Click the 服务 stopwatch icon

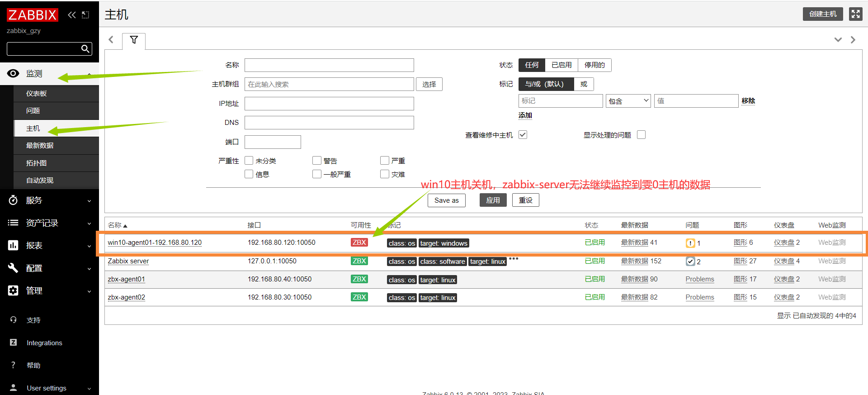click(13, 200)
